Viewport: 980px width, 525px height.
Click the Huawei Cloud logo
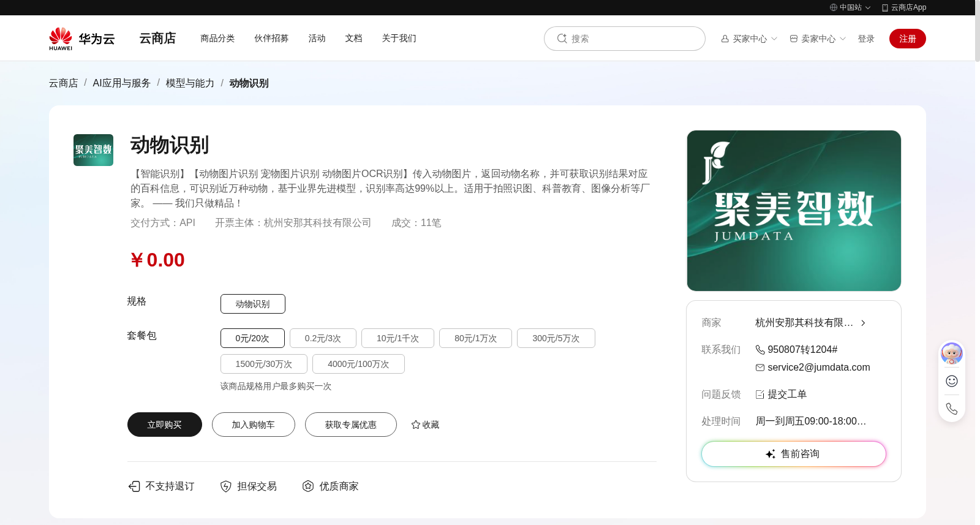(x=82, y=39)
